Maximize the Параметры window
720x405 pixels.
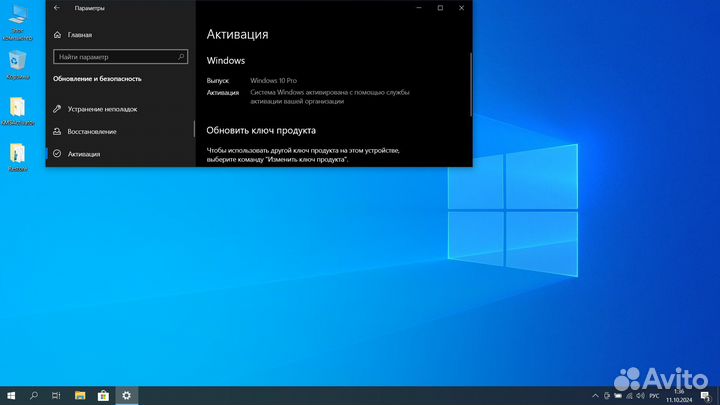coord(440,8)
